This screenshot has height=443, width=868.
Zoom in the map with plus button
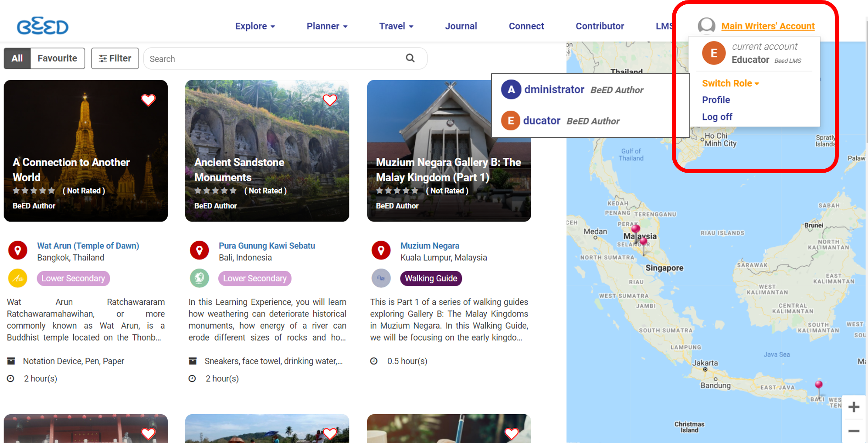click(x=854, y=407)
